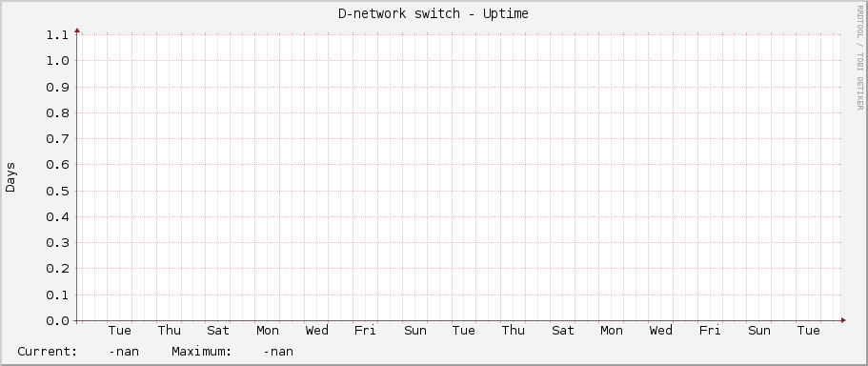Click the "0.8" y-axis tick label
The width and height of the screenshot is (868, 366).
pyautogui.click(x=57, y=113)
